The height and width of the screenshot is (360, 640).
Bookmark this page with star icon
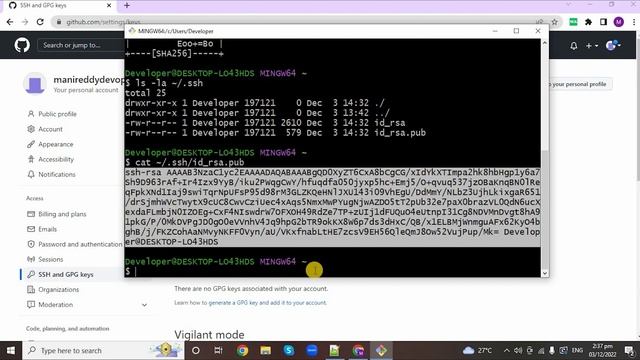[554, 22]
